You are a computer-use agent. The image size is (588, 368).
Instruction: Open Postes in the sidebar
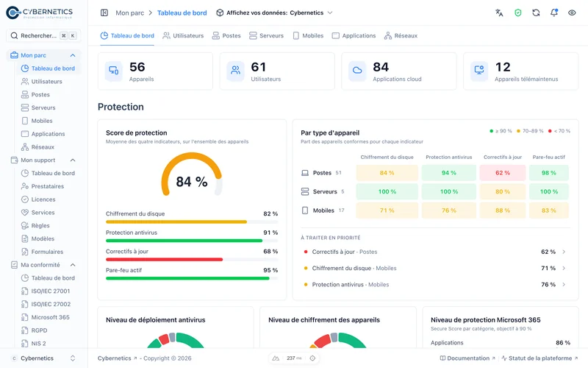pos(40,95)
